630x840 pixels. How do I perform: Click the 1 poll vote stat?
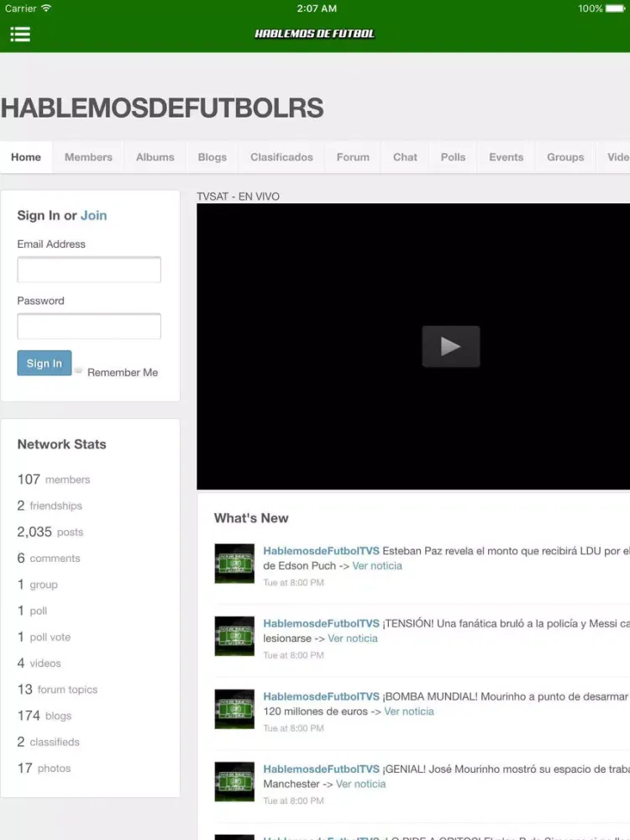[44, 637]
